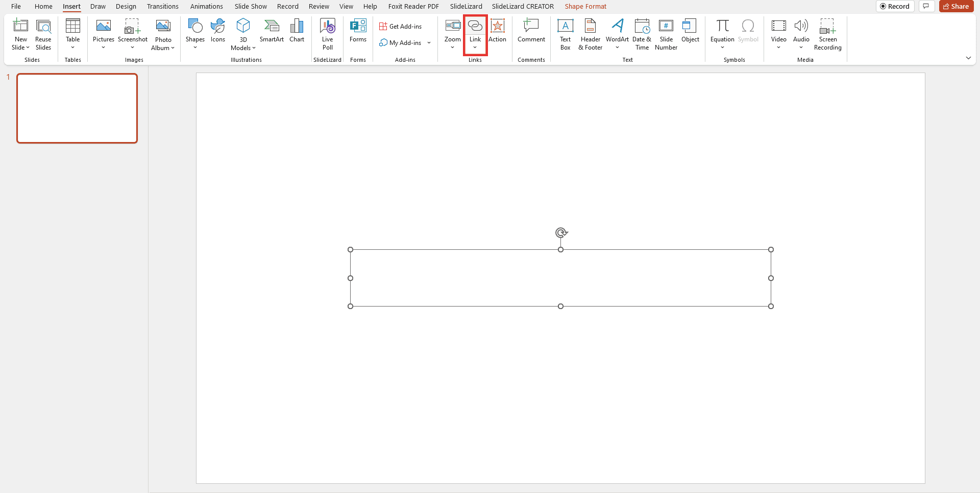Click inside the selected text box
This screenshot has height=493, width=980.
[x=560, y=278]
